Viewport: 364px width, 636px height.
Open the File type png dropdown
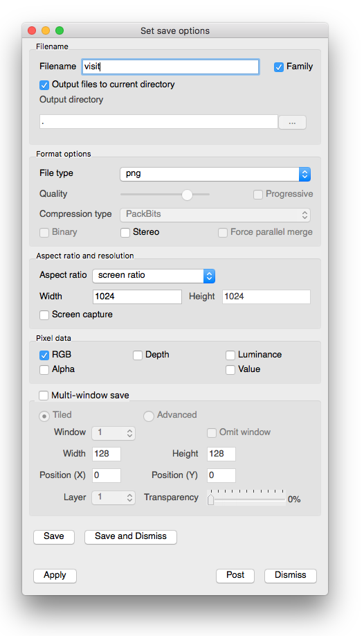tap(215, 174)
